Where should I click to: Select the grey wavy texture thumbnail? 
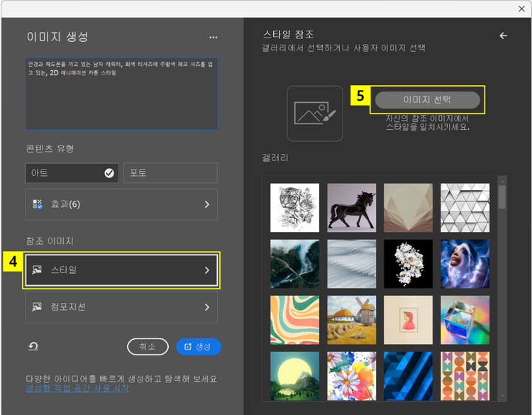point(352,264)
